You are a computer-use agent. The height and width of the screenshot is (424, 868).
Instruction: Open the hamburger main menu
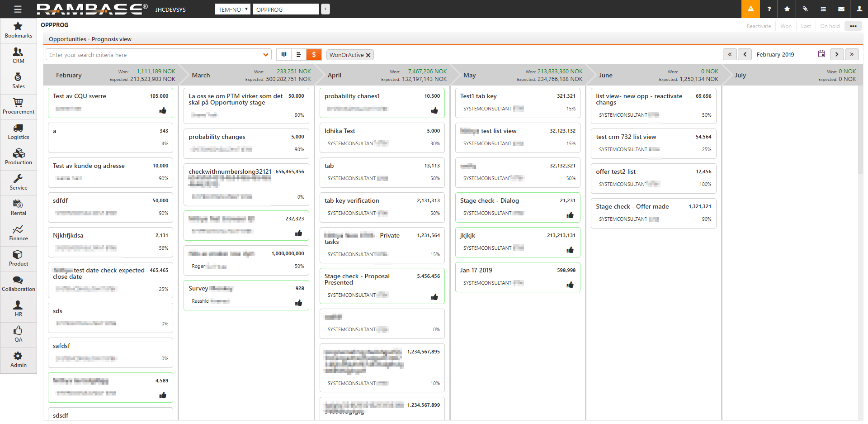tap(18, 9)
